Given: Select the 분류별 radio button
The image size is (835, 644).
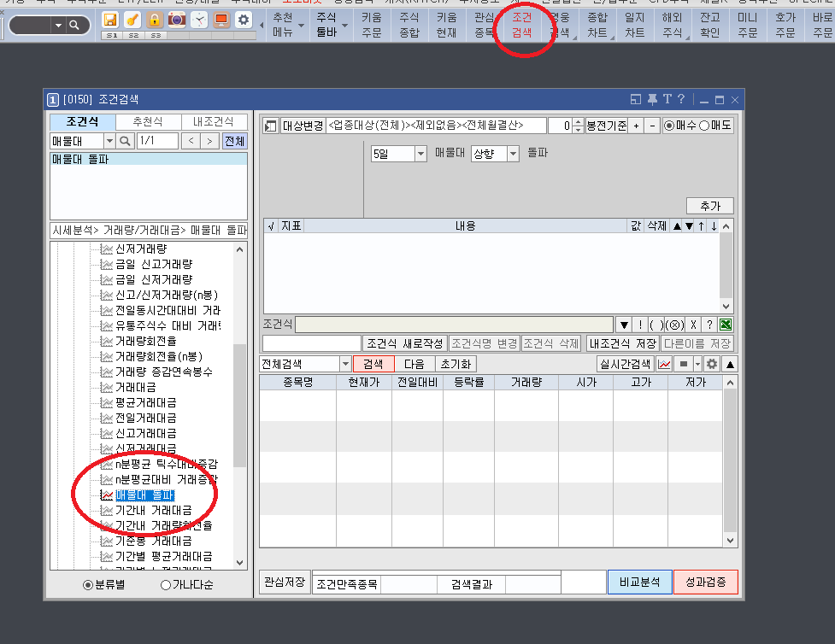Looking at the screenshot, I should (88, 585).
